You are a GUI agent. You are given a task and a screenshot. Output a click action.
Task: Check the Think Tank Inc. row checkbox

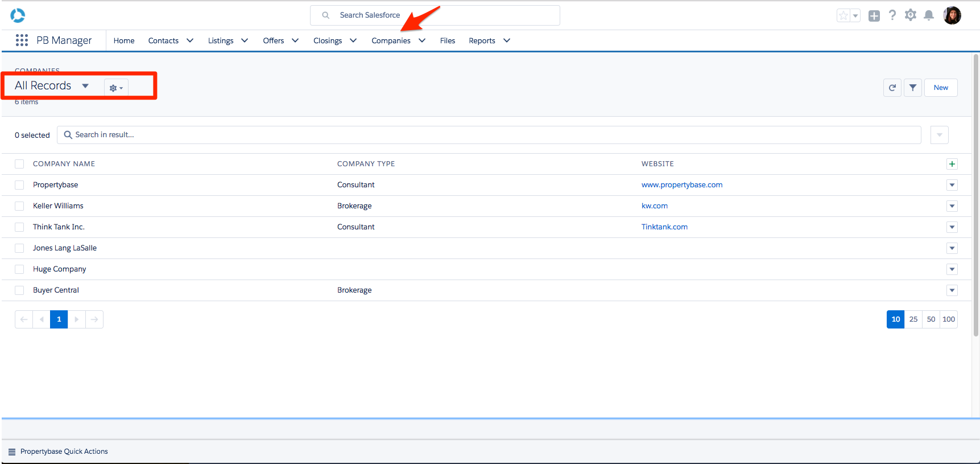coord(19,227)
